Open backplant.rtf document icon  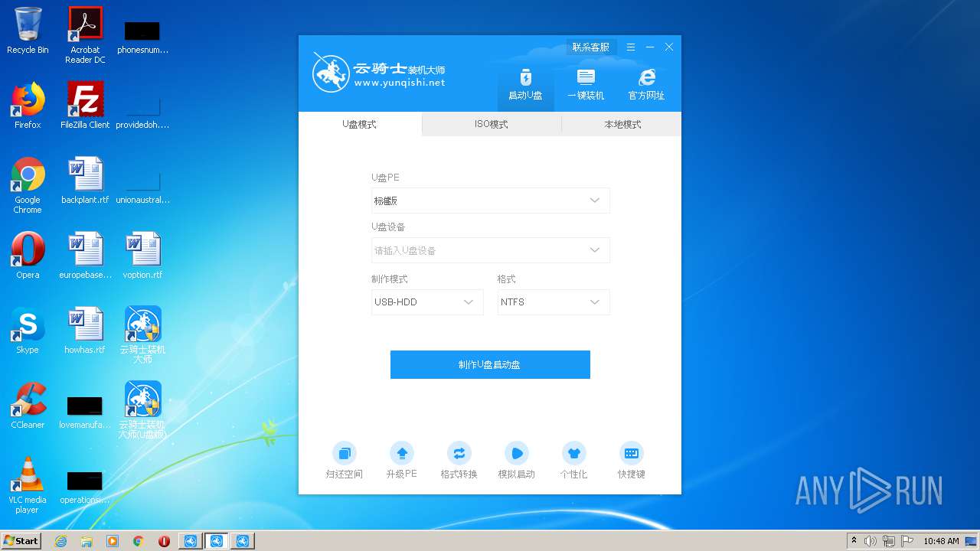coord(85,181)
